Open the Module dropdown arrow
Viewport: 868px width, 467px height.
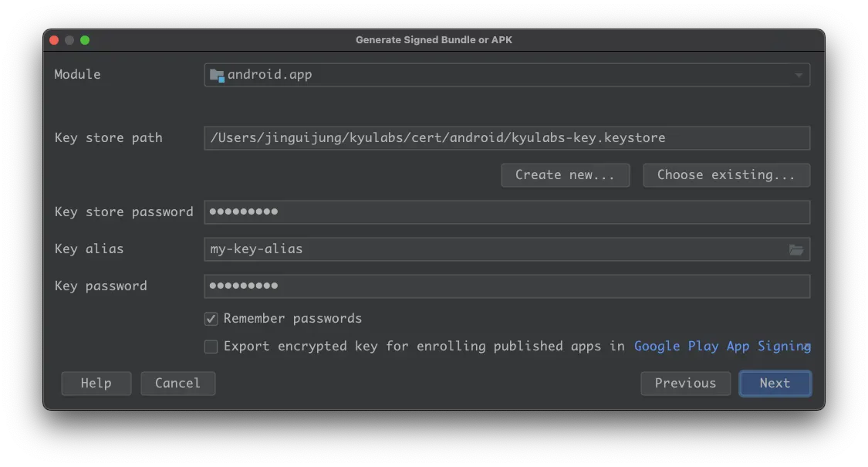(798, 76)
